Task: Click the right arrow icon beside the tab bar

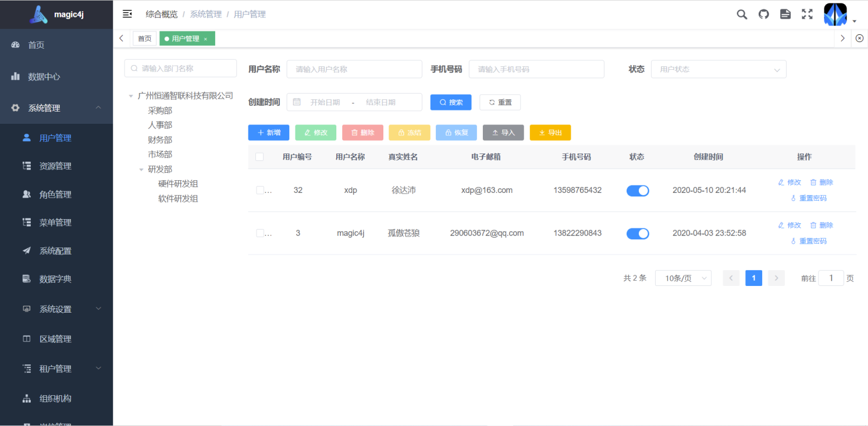Action: 842,38
